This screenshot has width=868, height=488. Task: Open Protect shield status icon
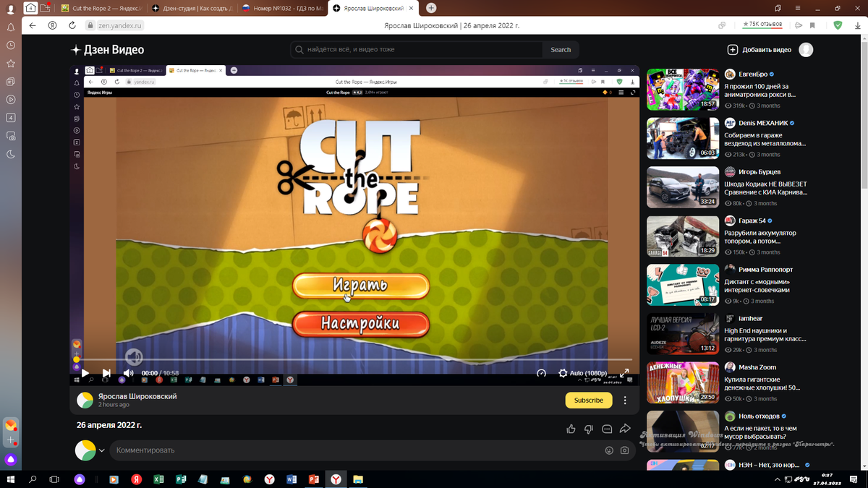(838, 25)
